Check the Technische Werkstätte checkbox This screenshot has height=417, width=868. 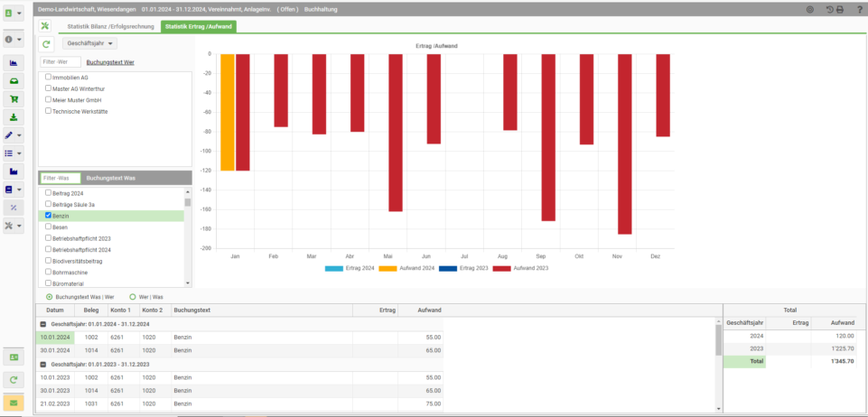[48, 111]
